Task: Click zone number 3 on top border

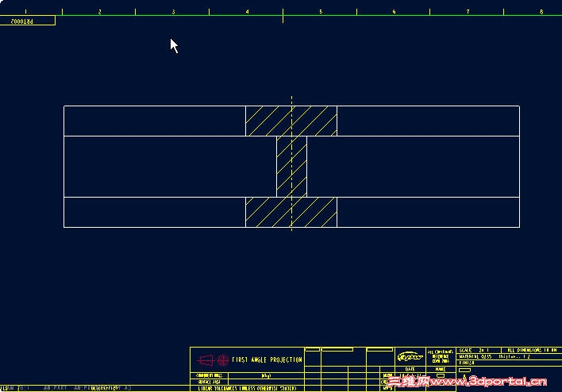Action: tap(174, 12)
